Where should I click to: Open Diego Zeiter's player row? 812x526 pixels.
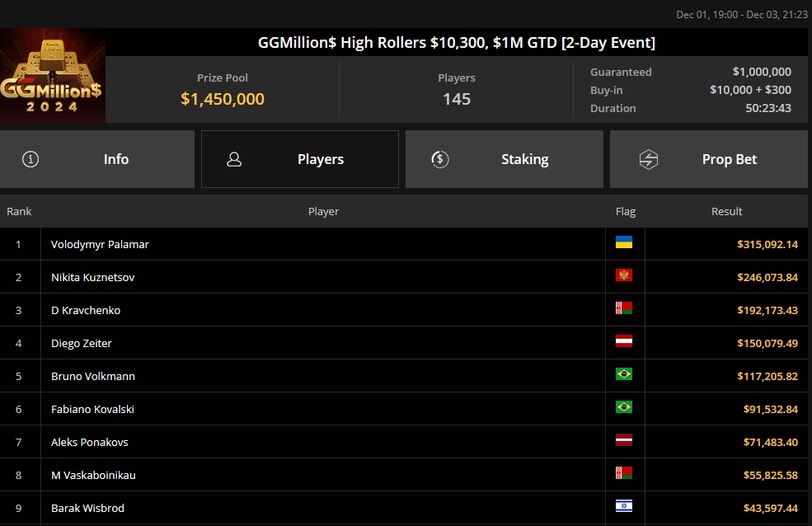click(82, 343)
